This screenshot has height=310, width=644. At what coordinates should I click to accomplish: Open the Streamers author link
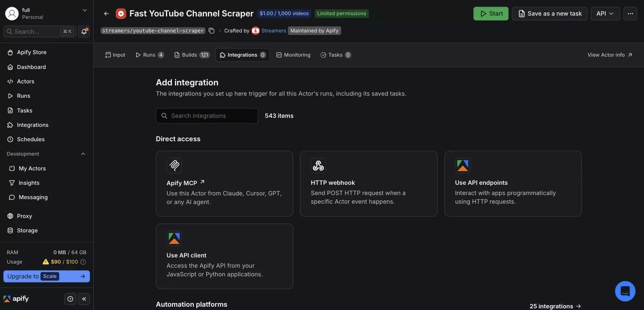point(274,31)
